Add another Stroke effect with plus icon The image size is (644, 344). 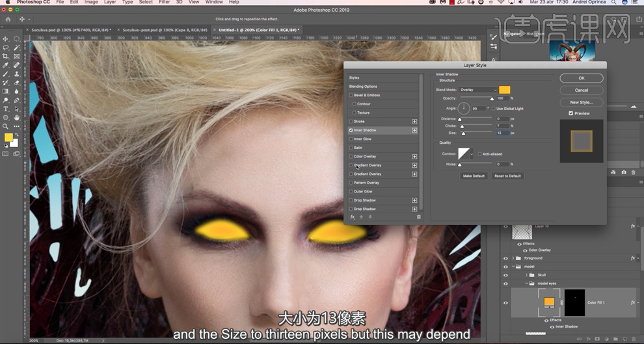click(414, 122)
